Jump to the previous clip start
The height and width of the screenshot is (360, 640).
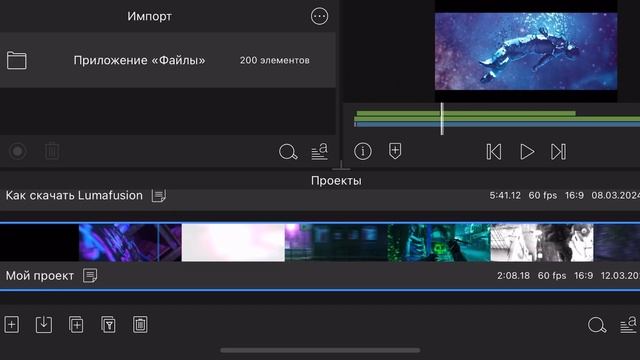(494, 152)
